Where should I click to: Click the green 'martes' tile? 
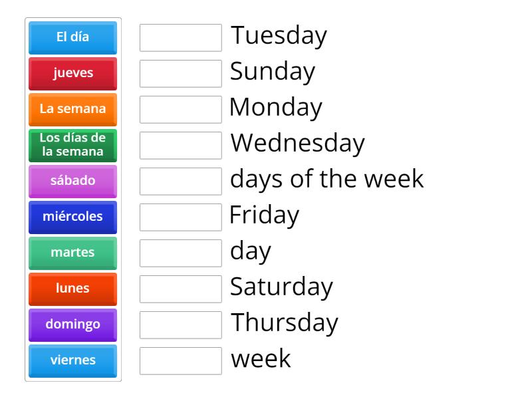pyautogui.click(x=72, y=253)
